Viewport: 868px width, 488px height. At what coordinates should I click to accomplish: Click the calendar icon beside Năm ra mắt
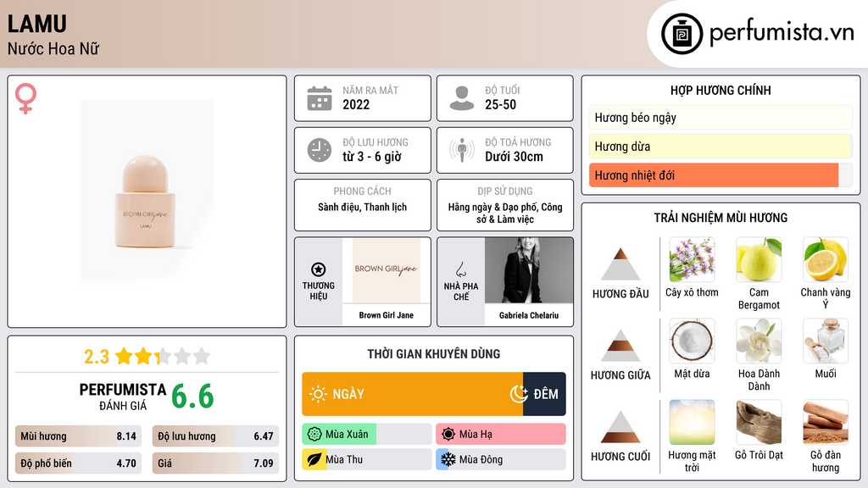(320, 98)
